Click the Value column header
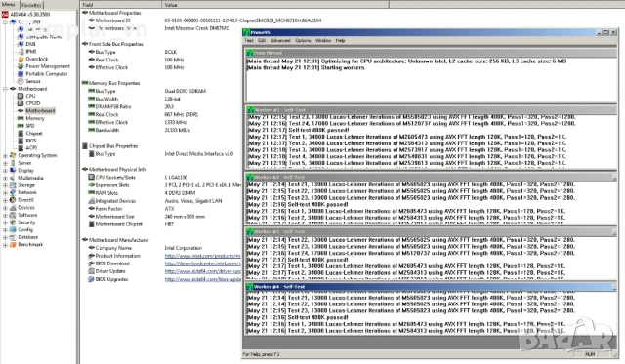The width and height of the screenshot is (625, 364). point(275,5)
